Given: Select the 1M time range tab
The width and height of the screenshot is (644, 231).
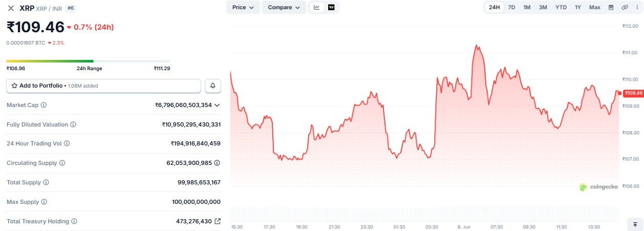Looking at the screenshot, I should (x=527, y=7).
